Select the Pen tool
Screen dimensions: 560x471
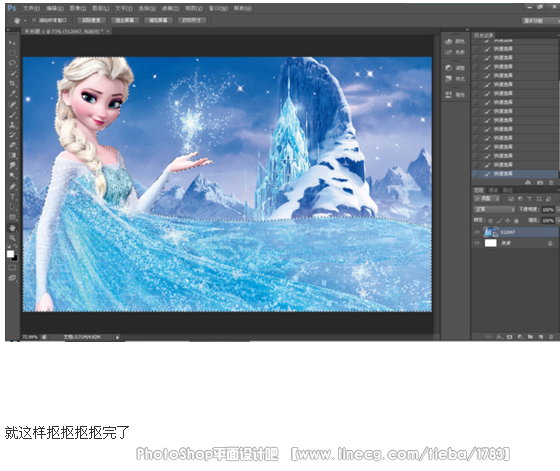click(x=12, y=186)
